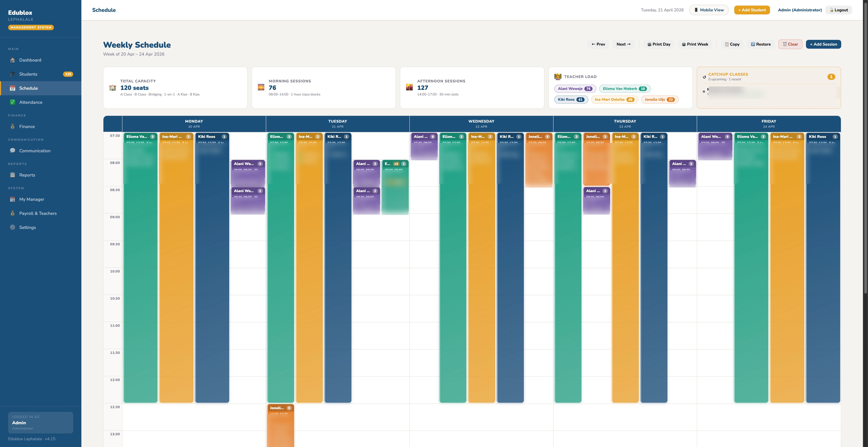Open Payroll & Teachers from the sidebar
This screenshot has height=447, width=868.
(x=13, y=213)
